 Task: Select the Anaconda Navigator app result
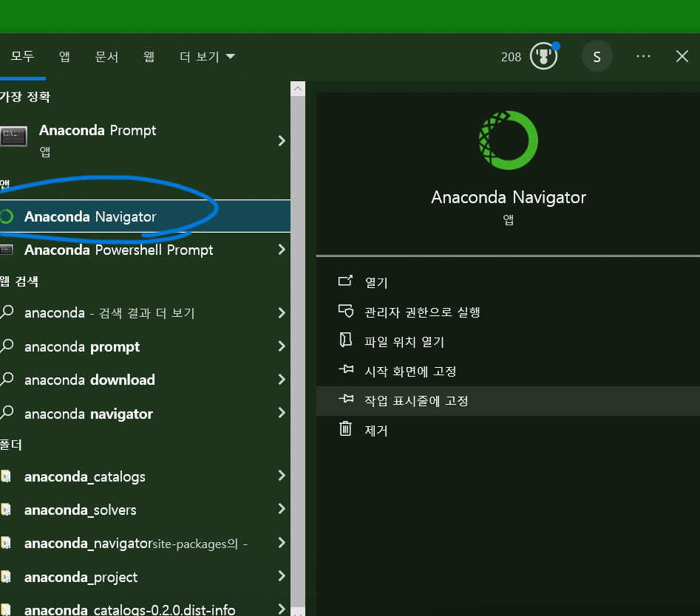[x=145, y=216]
